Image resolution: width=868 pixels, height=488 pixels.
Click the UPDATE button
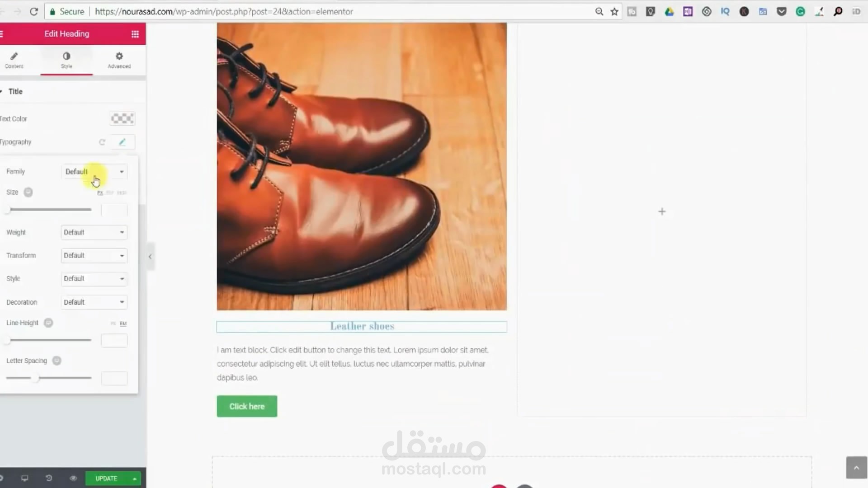[106, 478]
